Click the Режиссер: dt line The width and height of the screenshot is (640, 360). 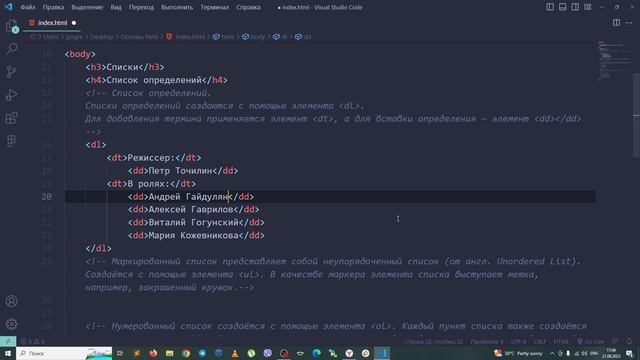pyautogui.click(x=154, y=158)
